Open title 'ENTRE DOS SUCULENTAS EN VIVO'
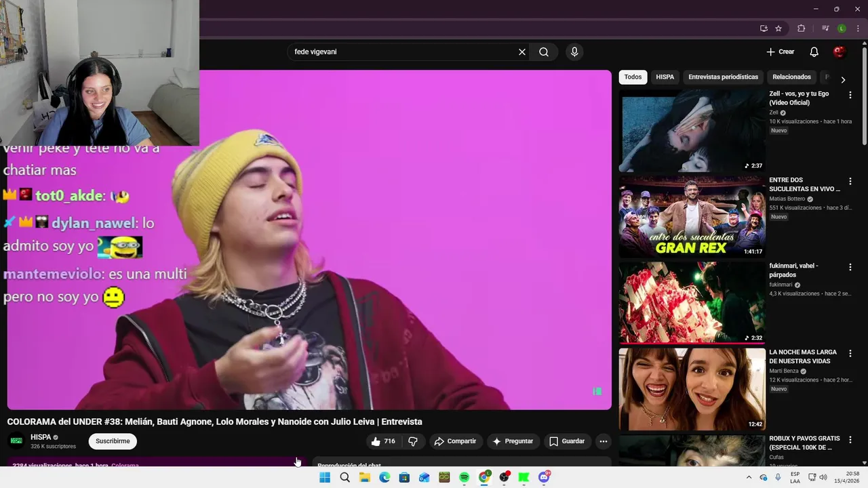Image resolution: width=868 pixels, height=488 pixels. coord(804,184)
